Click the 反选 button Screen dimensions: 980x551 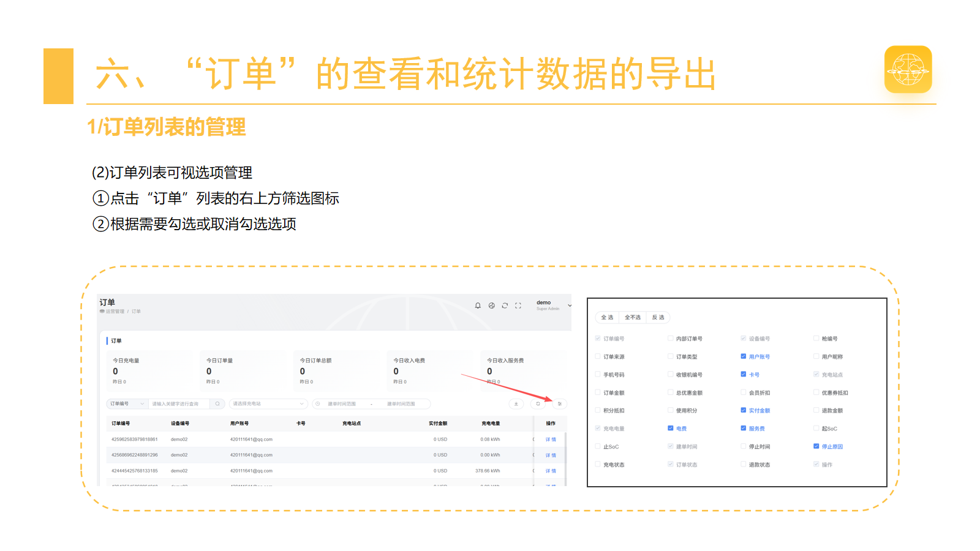(x=658, y=317)
